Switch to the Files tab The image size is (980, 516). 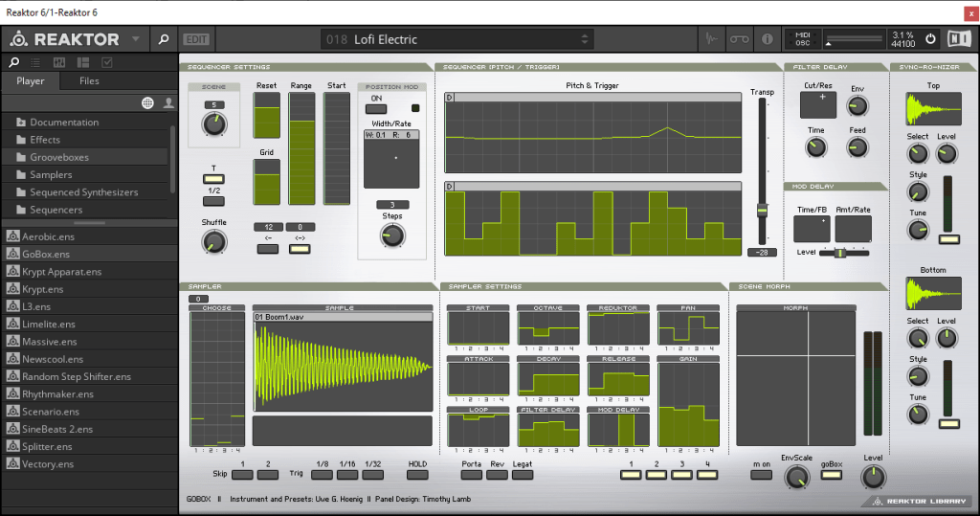click(89, 81)
